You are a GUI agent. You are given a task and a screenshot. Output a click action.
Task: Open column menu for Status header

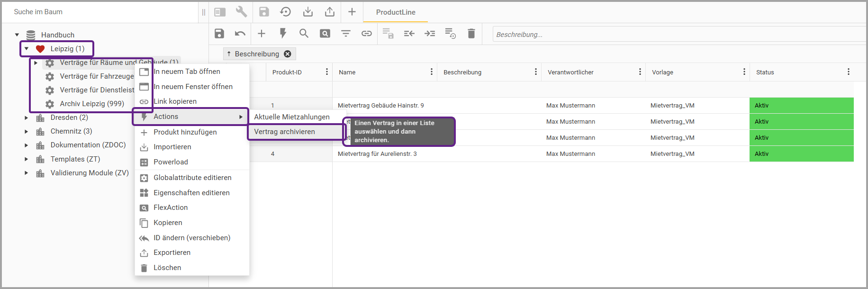[848, 72]
